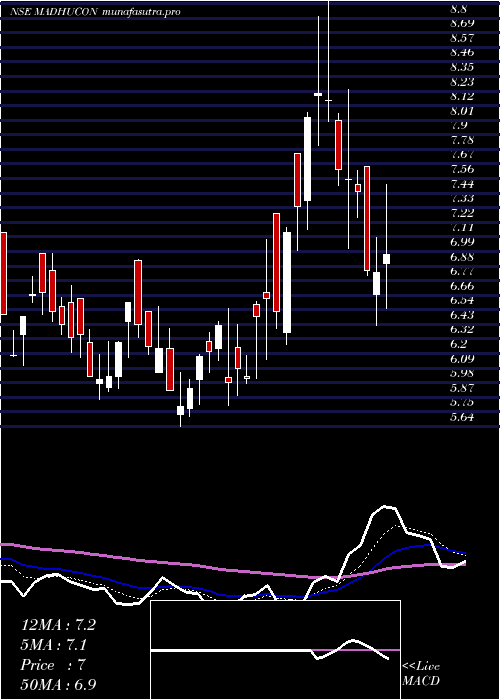Click the 12MA : 7.2 readout
The image size is (500, 700).
coord(58,625)
